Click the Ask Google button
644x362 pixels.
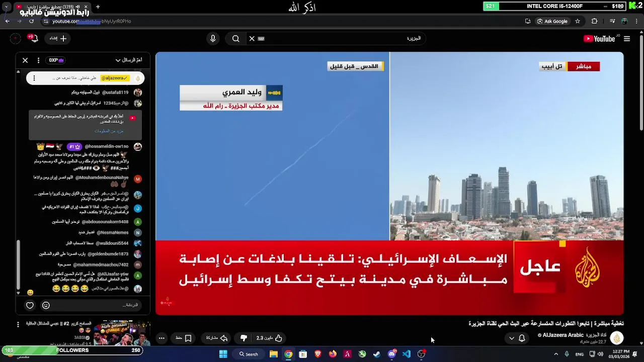(552, 21)
